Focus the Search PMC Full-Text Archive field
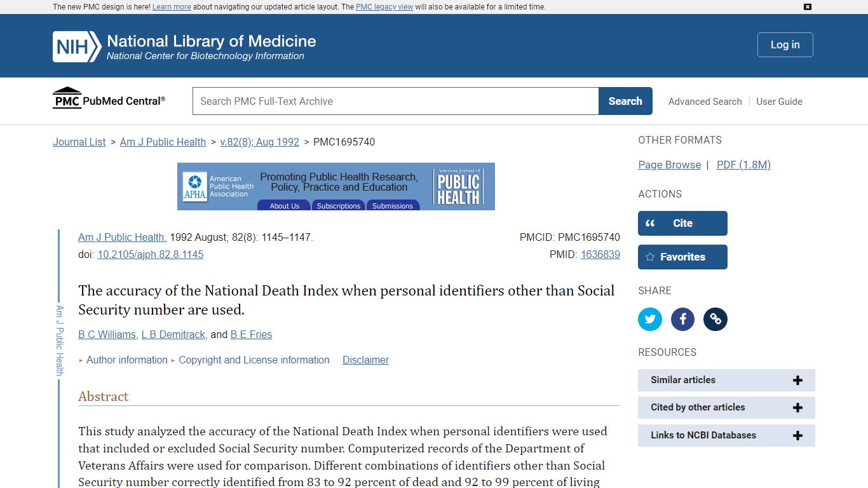 [395, 101]
